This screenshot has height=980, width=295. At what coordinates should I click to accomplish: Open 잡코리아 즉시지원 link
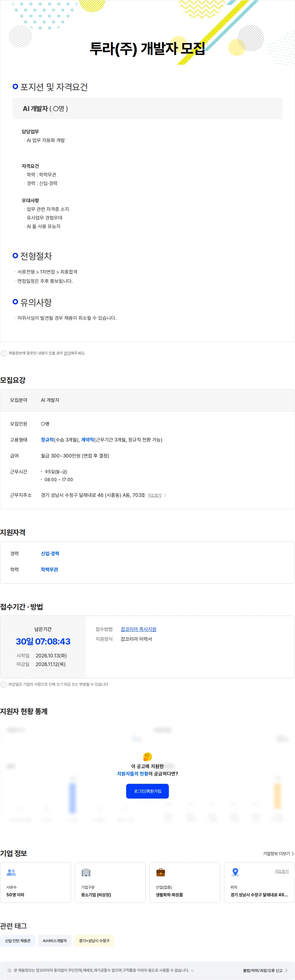pos(138,629)
